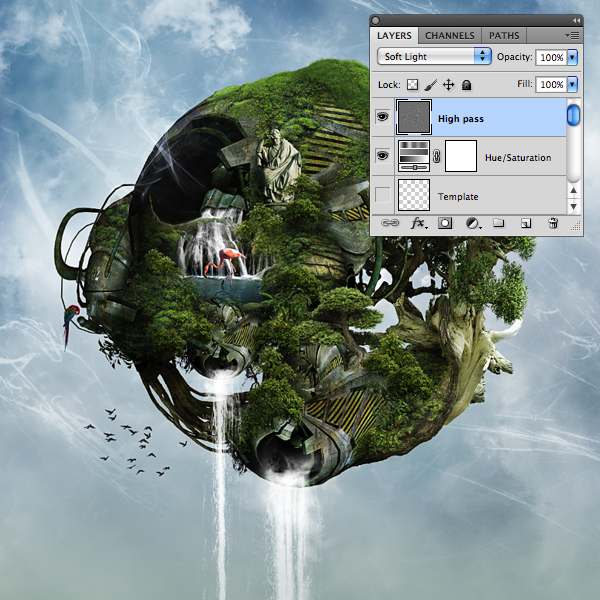The height and width of the screenshot is (600, 600).
Task: Switch to the Channels tab
Action: pos(450,36)
